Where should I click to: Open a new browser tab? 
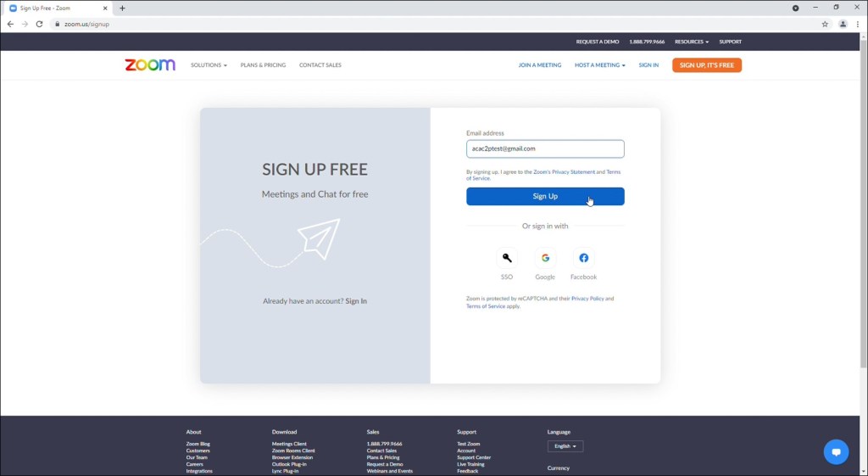(122, 8)
